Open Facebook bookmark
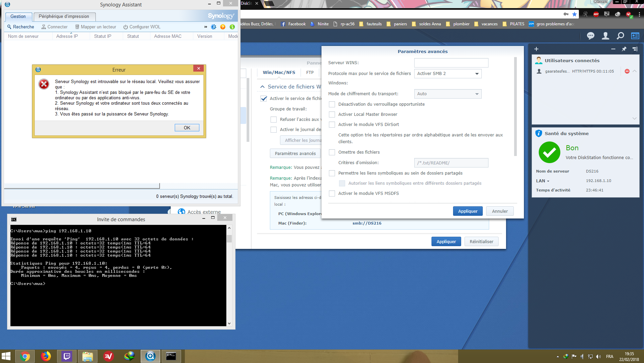The height and width of the screenshot is (363, 644). pyautogui.click(x=293, y=24)
